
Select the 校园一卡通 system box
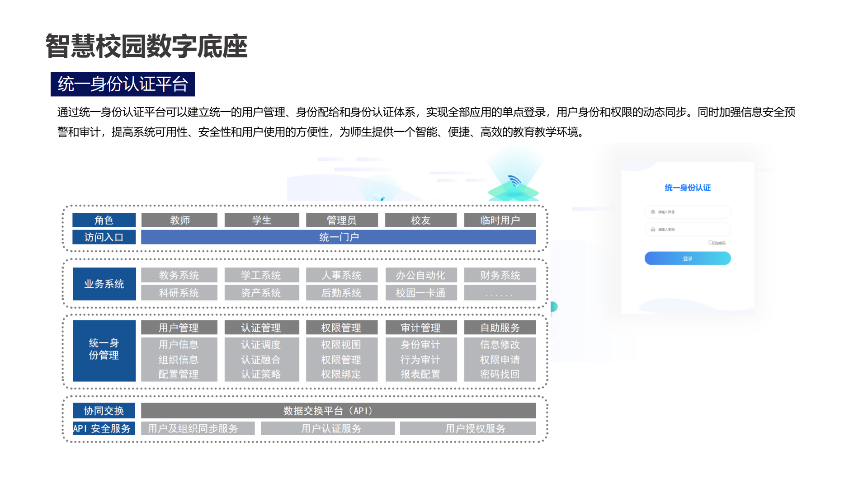pyautogui.click(x=420, y=292)
